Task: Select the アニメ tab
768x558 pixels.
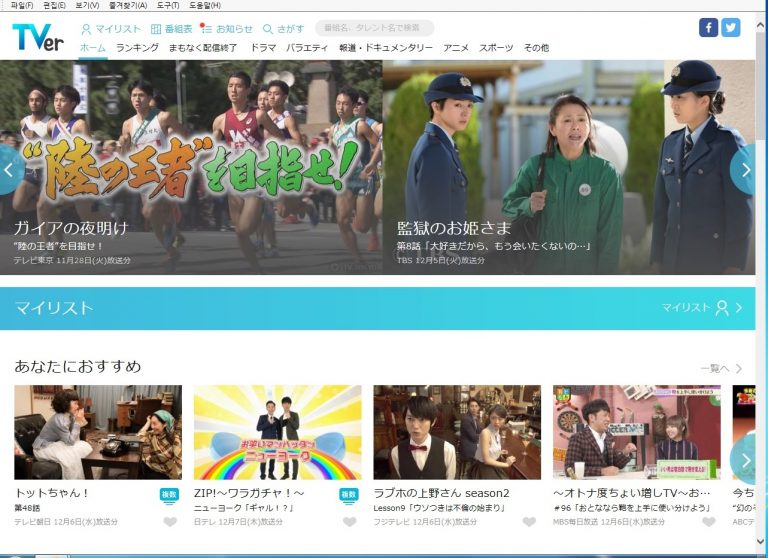Action: click(x=456, y=48)
